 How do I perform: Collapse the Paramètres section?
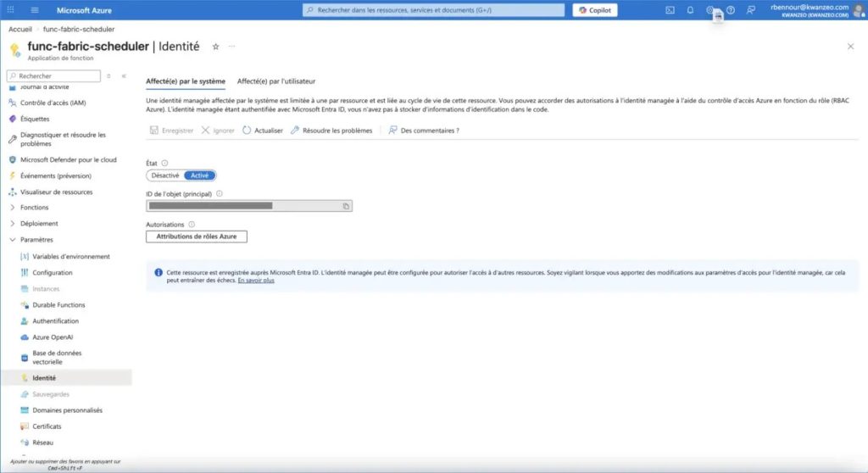pyautogui.click(x=31, y=239)
